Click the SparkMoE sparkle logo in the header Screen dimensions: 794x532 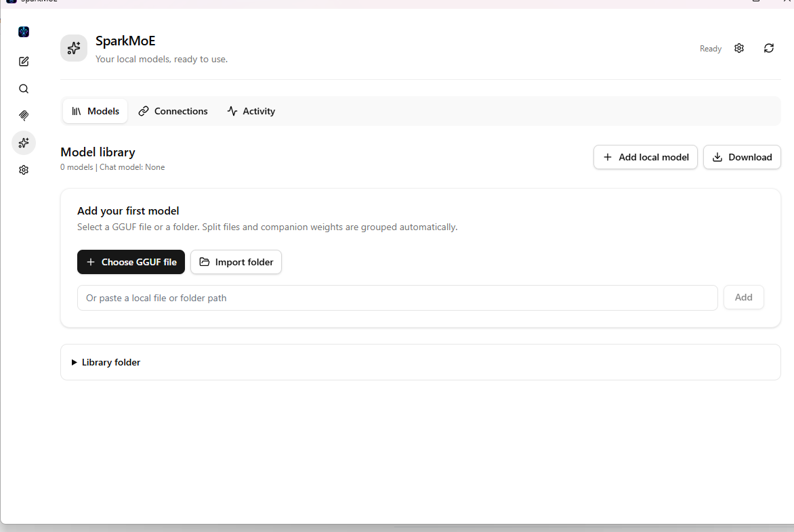74,48
